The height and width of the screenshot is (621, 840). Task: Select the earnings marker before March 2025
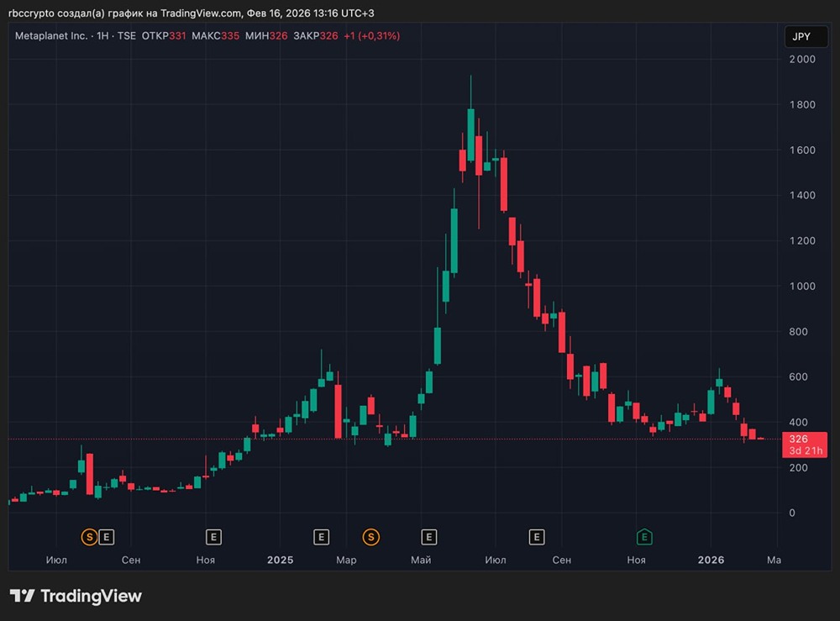(321, 536)
